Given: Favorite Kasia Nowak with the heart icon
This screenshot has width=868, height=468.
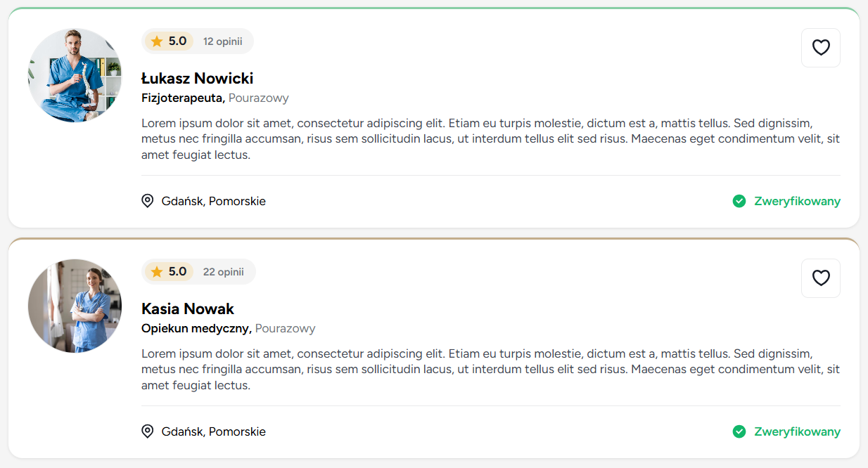Looking at the screenshot, I should click(821, 278).
